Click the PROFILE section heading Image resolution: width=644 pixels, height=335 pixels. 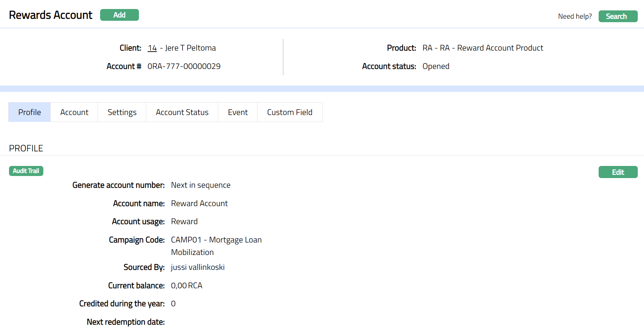tap(26, 148)
